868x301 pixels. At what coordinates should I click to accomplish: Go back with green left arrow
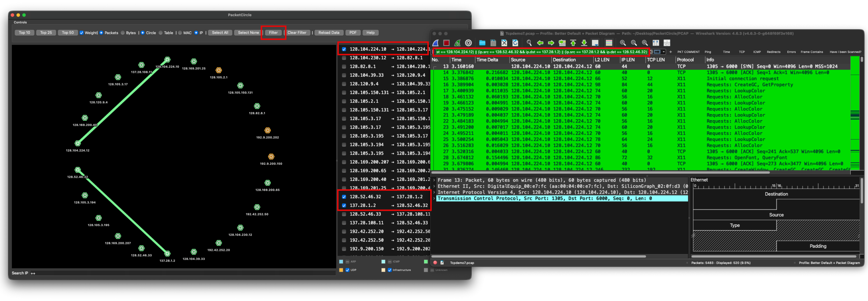click(x=540, y=43)
